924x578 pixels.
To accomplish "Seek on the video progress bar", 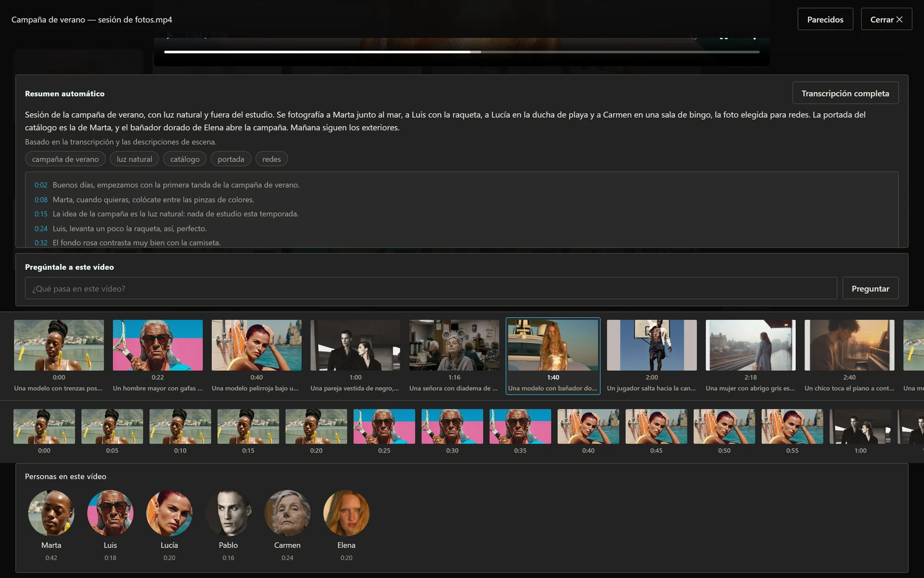I will point(462,52).
